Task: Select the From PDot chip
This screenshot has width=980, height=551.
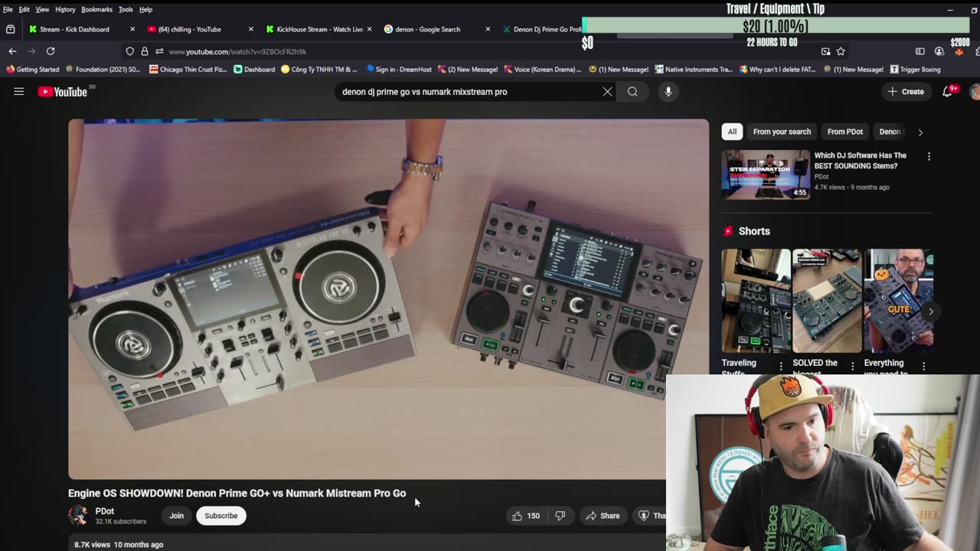Action: click(845, 132)
